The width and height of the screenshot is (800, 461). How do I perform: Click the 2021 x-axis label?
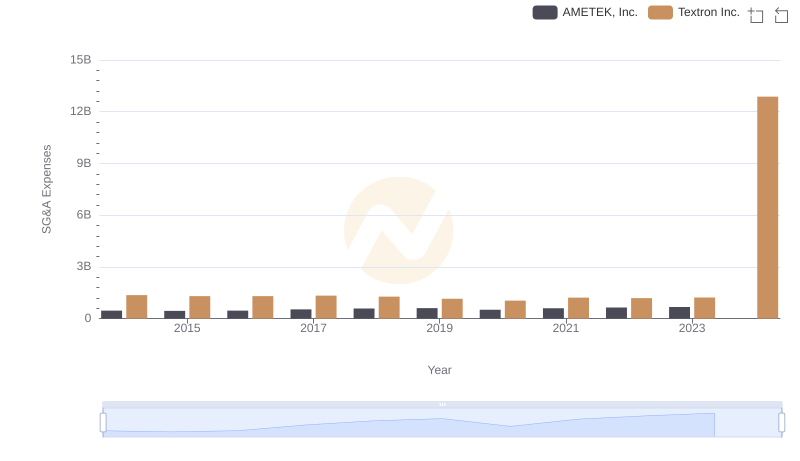click(566, 328)
